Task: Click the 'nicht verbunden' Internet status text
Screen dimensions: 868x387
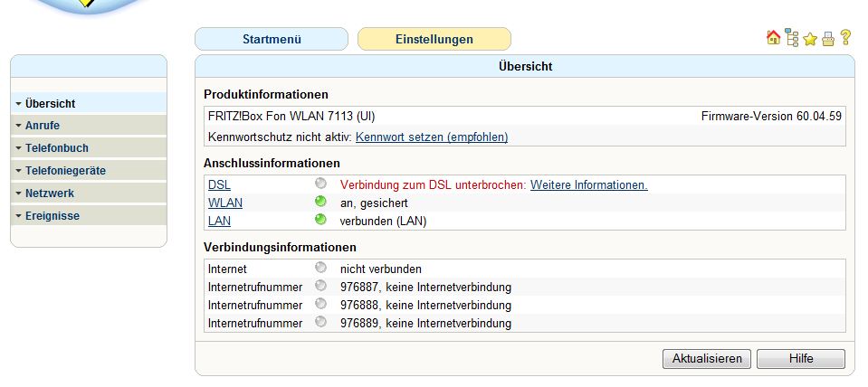Action: (x=381, y=269)
